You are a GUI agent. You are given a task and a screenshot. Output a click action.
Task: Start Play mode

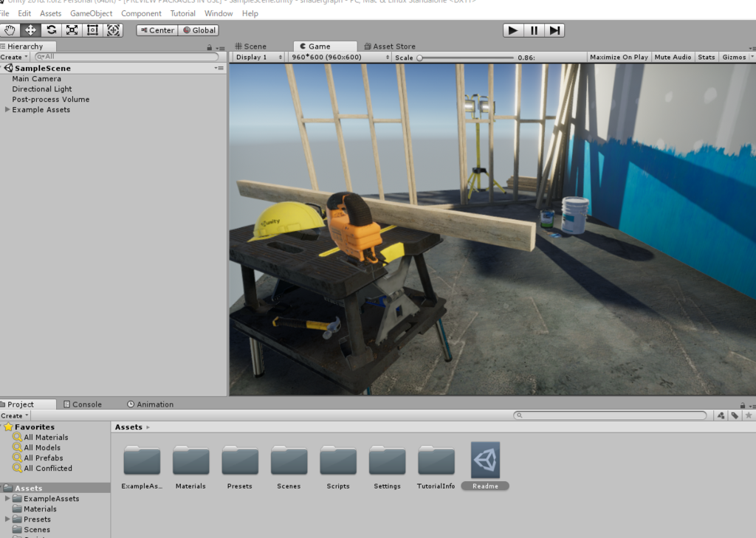(513, 30)
